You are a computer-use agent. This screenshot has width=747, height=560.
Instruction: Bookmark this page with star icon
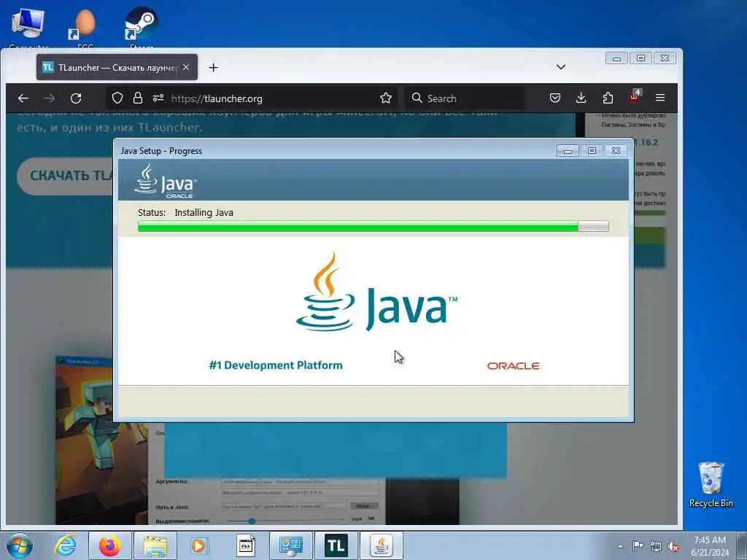(x=386, y=98)
